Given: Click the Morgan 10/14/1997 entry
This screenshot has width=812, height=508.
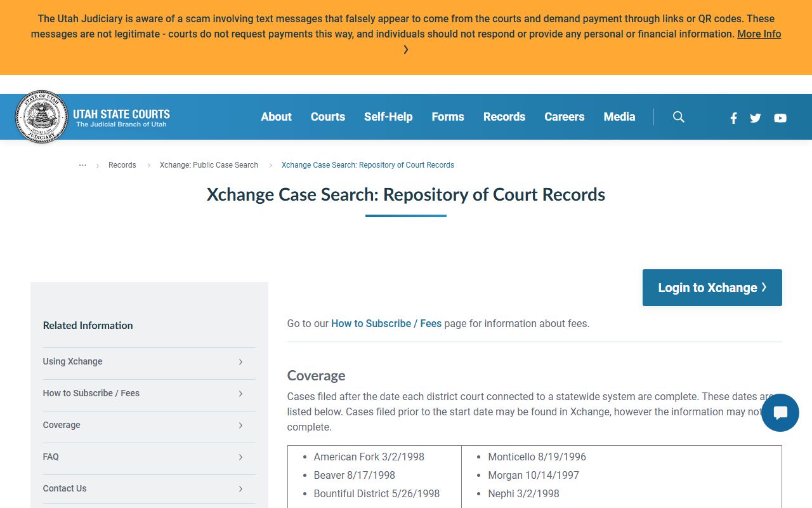Looking at the screenshot, I should point(534,475).
